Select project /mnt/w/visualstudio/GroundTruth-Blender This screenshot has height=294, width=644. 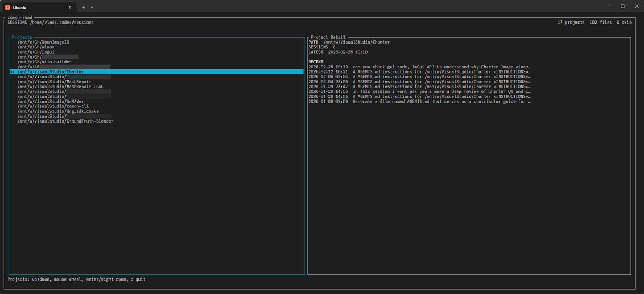[65, 121]
